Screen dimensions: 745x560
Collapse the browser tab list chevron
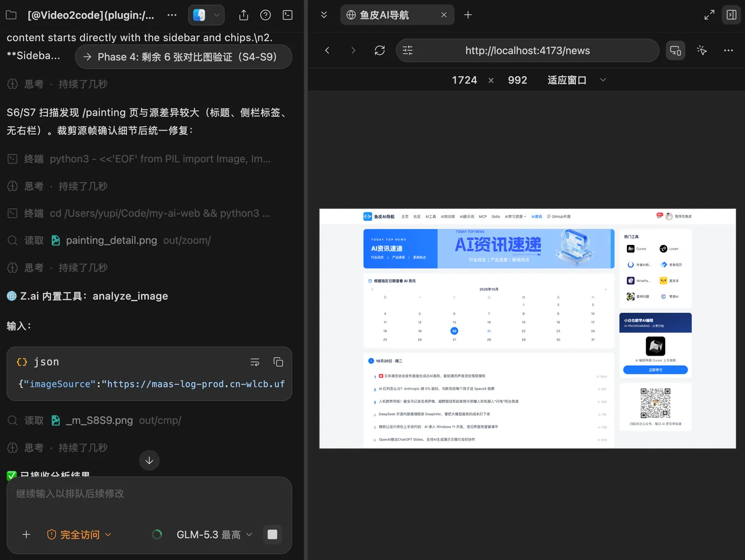coord(324,15)
